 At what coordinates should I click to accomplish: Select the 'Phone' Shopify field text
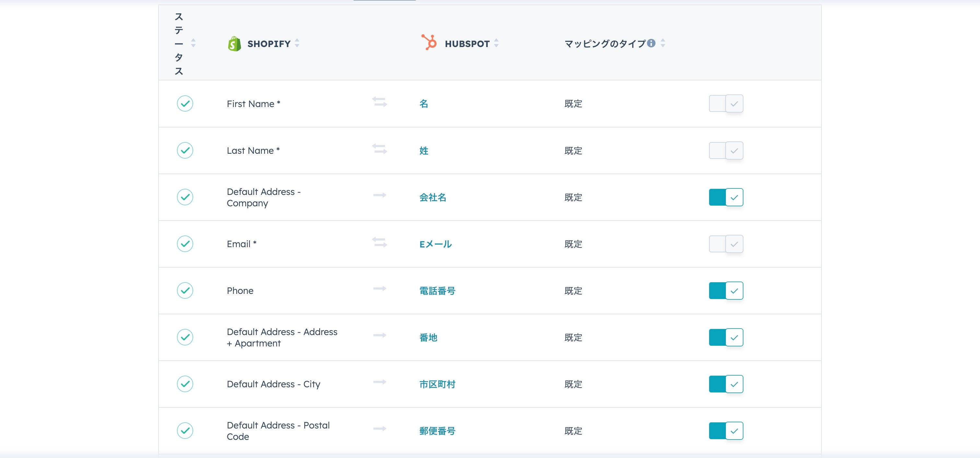pos(240,291)
